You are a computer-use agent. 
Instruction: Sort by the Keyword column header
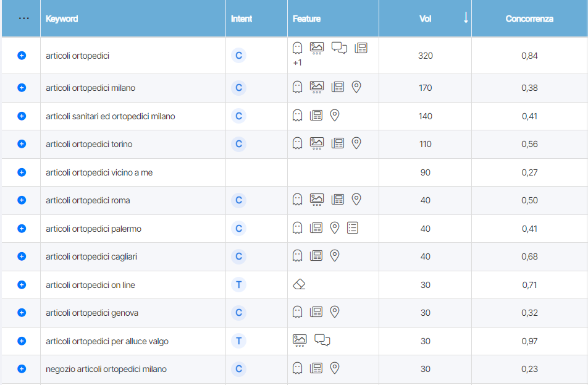tap(62, 19)
